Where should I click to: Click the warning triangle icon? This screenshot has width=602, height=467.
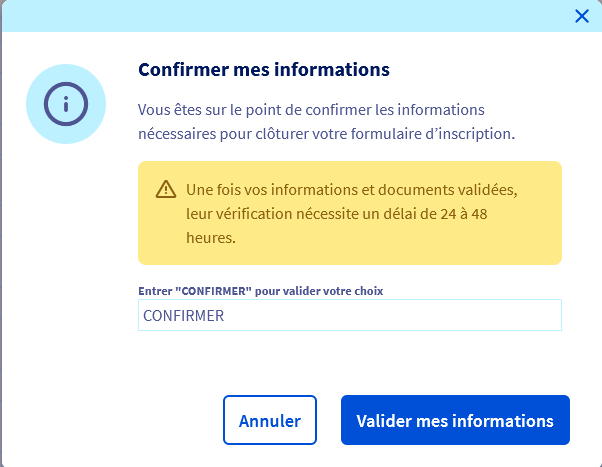tap(165, 190)
